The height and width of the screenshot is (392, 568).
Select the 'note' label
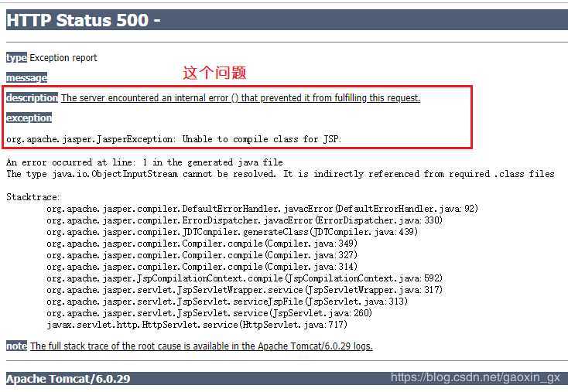coord(16,346)
